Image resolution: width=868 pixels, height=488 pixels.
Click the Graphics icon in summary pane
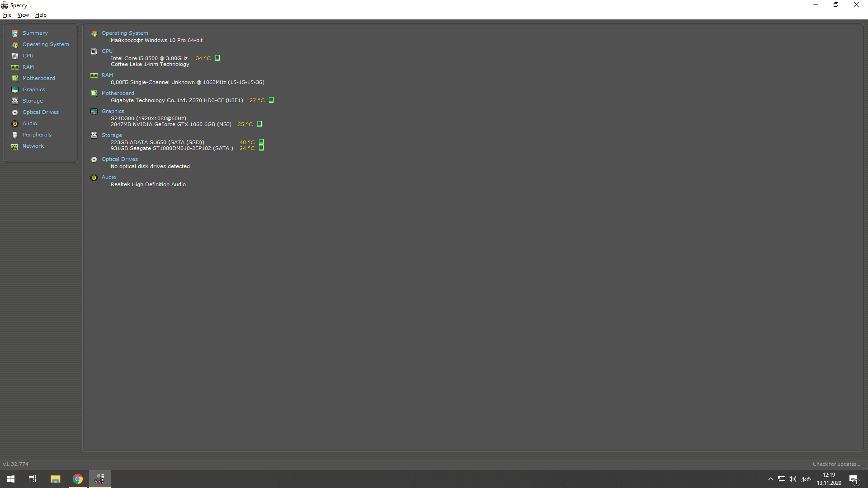94,111
